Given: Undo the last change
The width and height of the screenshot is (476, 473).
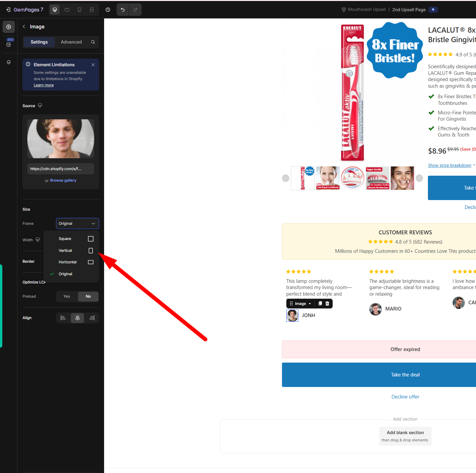Looking at the screenshot, I should 123,10.
